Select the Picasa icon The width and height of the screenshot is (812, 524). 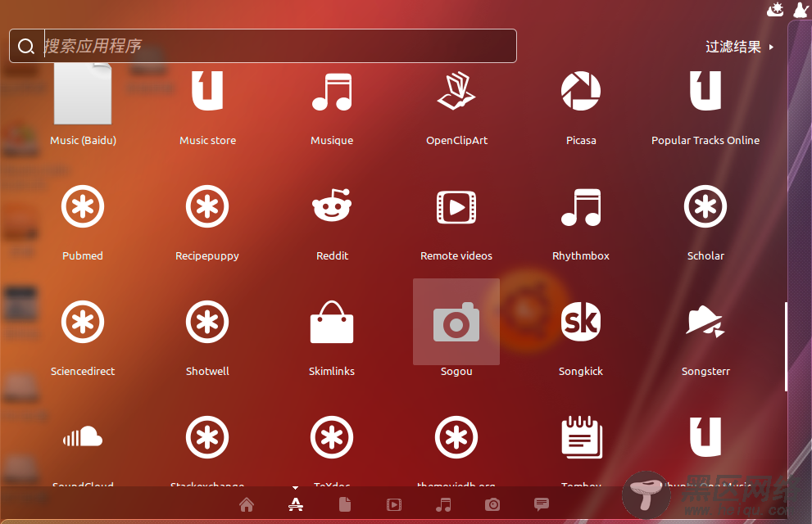pos(581,91)
